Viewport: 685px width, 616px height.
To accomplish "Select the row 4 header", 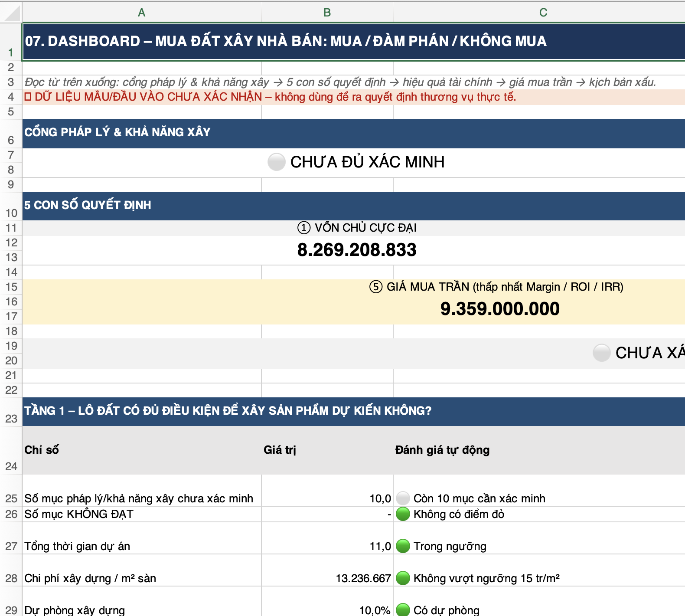I will pos(11,97).
